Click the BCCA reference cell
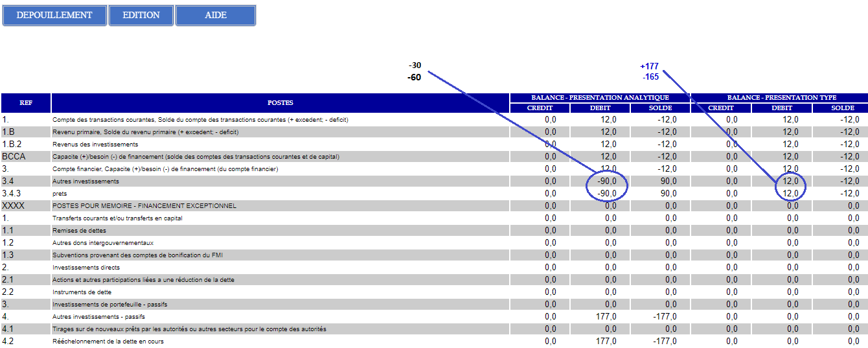 (x=14, y=156)
